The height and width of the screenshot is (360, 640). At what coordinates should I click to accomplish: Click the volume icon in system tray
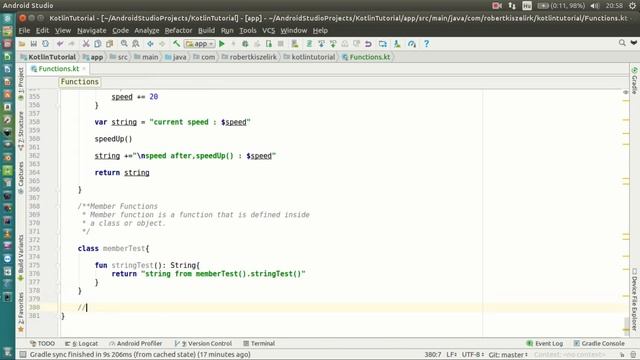[595, 5]
